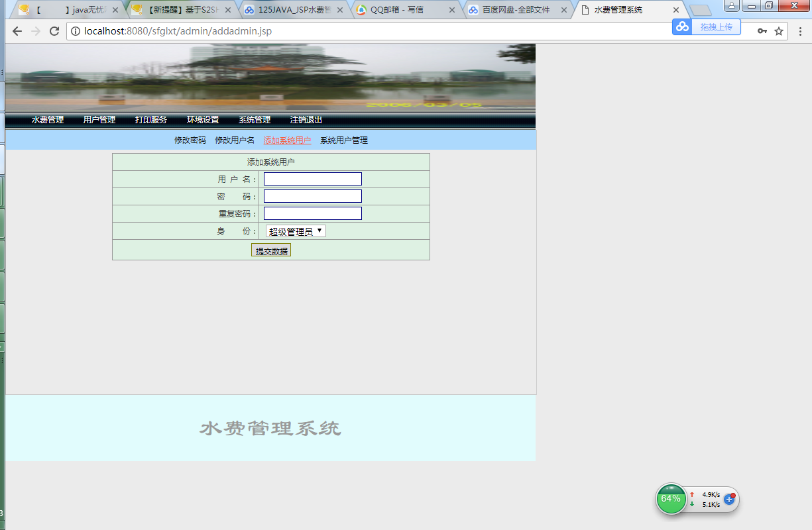Focus the 密码 input field
This screenshot has height=530, width=812.
pos(313,196)
